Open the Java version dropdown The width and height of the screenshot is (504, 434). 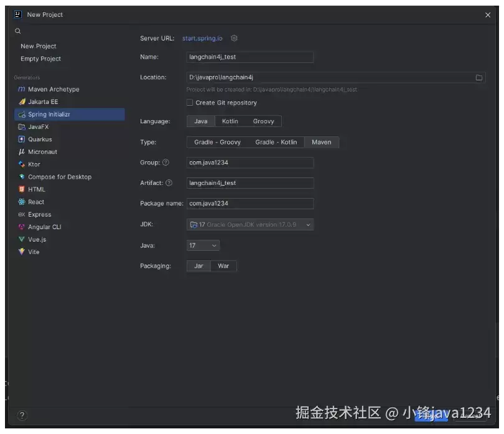(203, 245)
